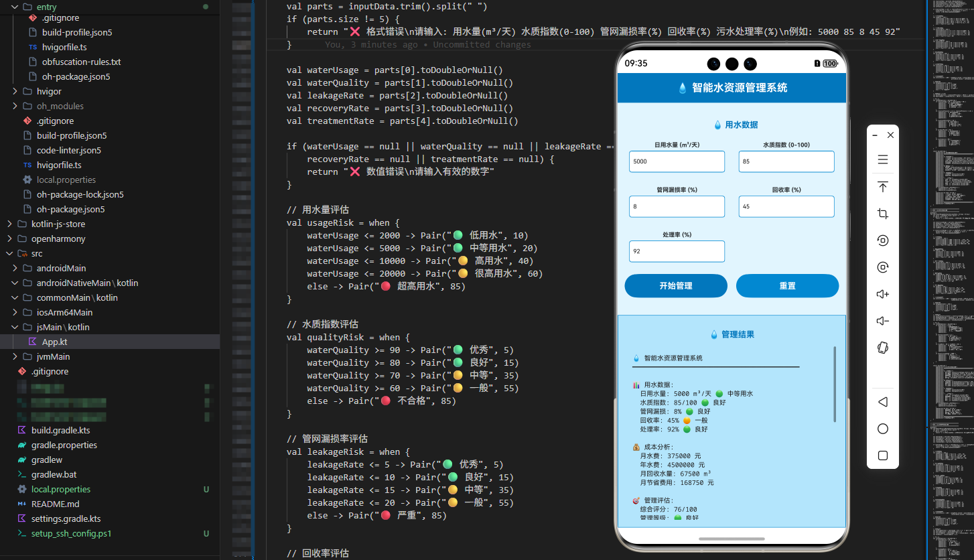Click the build.gradle.kts Kotlin icon
Screen dimensions: 974x560
(22, 430)
